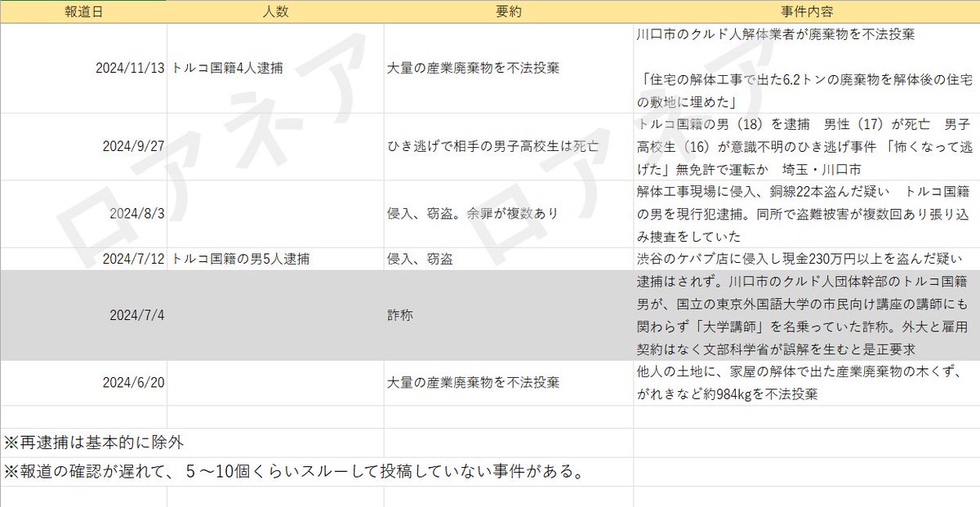Click the empty 人数 cell in the 2024/6/20 row

tap(275, 383)
